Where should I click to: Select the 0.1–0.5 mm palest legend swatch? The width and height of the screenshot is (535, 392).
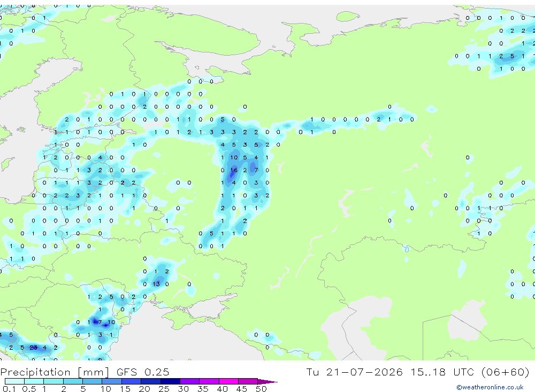14,381
